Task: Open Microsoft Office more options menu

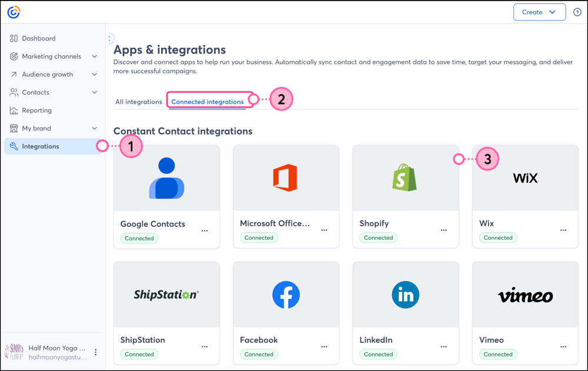Action: click(x=324, y=230)
